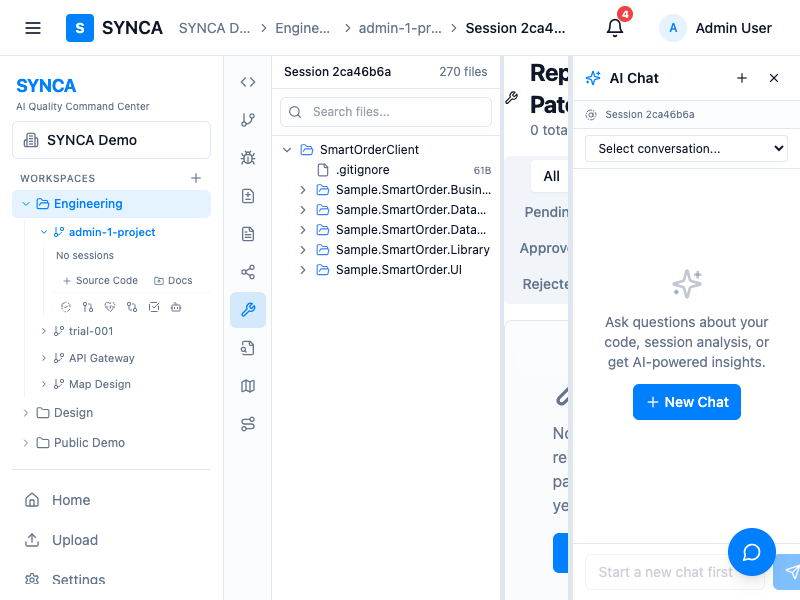Expand the Sample.SmartOrder.Library folder

click(x=303, y=250)
